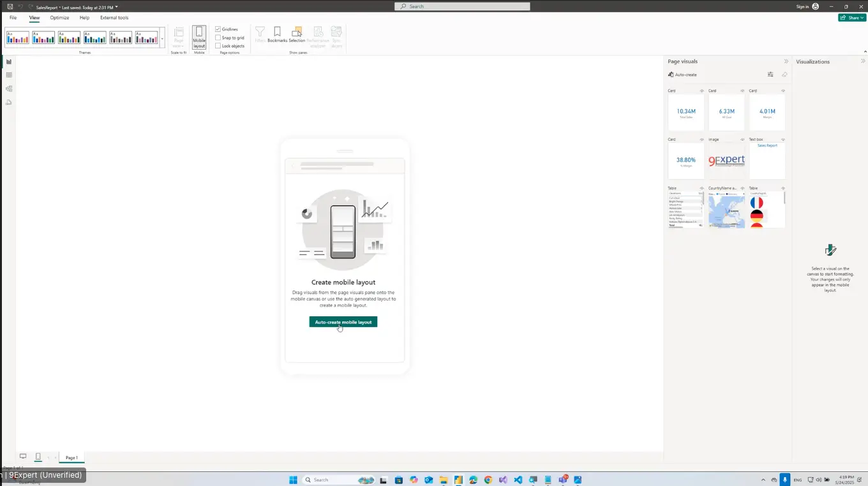Collapse the Visualizations pane
868x486 pixels.
[863, 61]
